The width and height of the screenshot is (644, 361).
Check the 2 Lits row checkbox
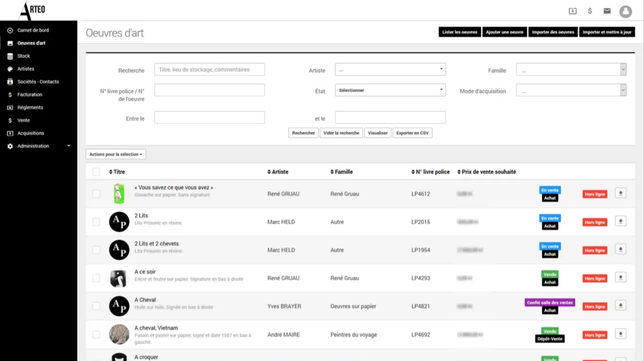tap(96, 222)
